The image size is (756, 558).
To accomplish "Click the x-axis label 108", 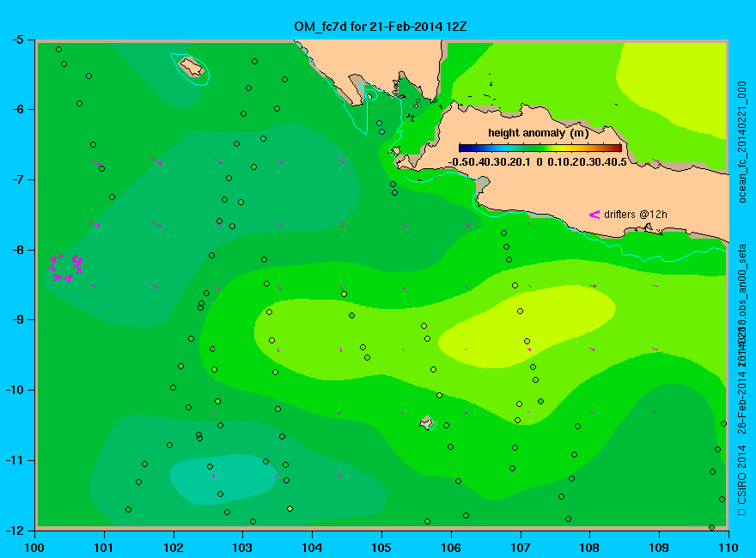I will click(x=589, y=548).
